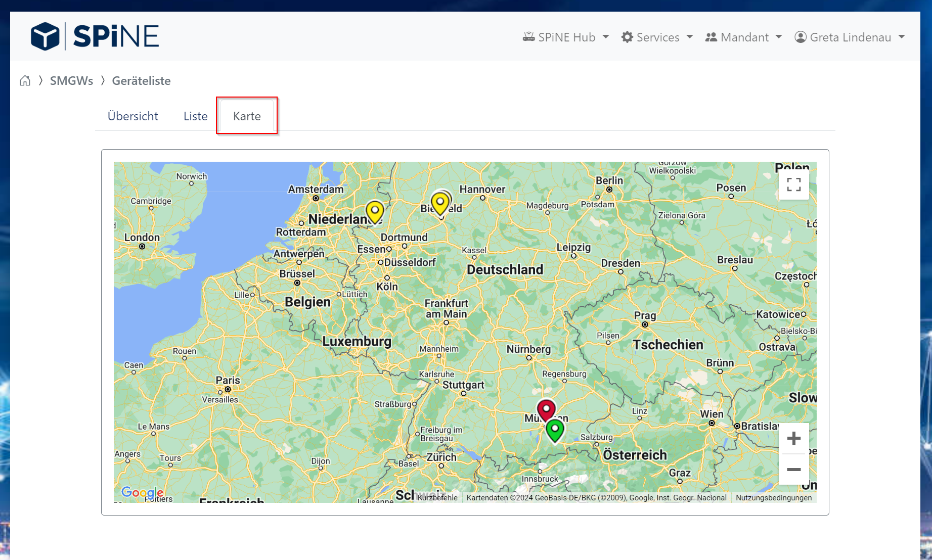Screen dimensions: 932x560
Task: Click the Brüssel label on the map
Action: pos(297,274)
